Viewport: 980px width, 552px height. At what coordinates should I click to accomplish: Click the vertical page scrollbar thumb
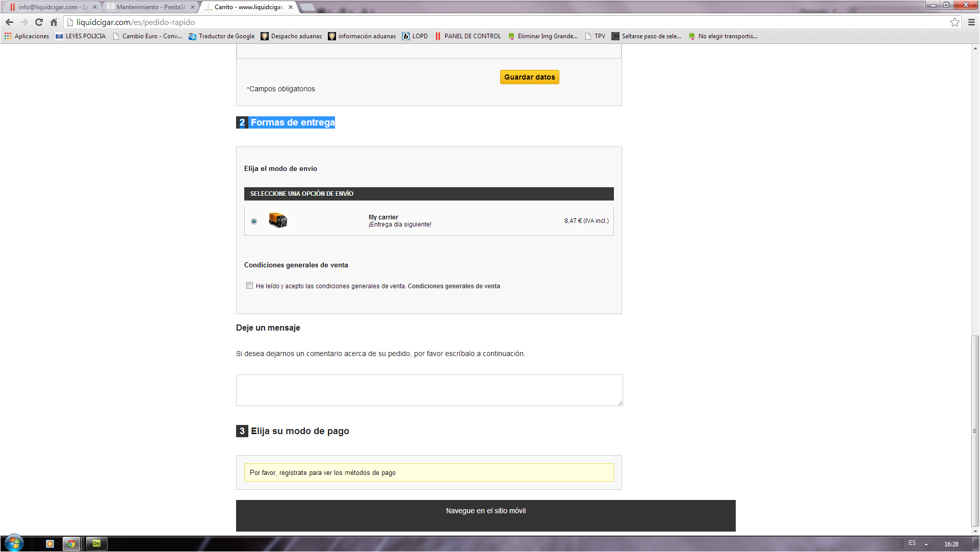click(975, 430)
